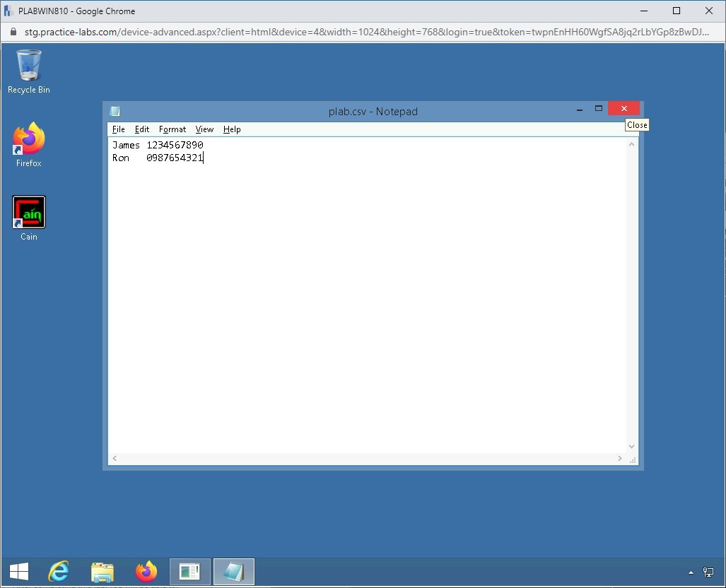Select the Cain desktop shortcut

(28, 213)
